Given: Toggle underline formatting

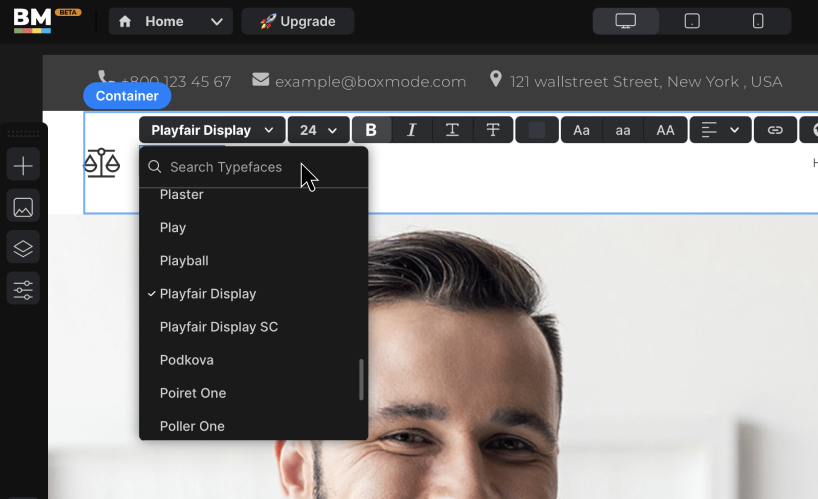Looking at the screenshot, I should [x=452, y=130].
